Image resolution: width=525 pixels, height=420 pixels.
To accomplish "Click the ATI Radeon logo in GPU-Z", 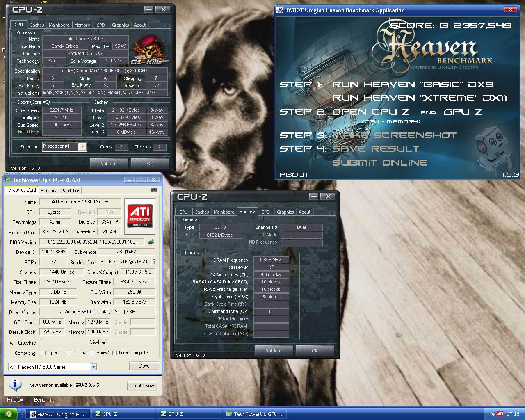I will [x=140, y=216].
